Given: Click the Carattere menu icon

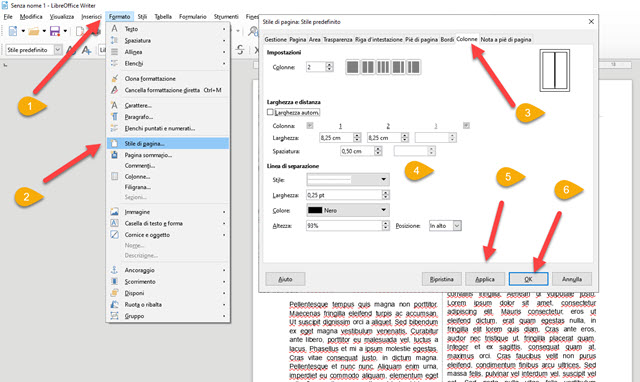Looking at the screenshot, I should tap(115, 105).
